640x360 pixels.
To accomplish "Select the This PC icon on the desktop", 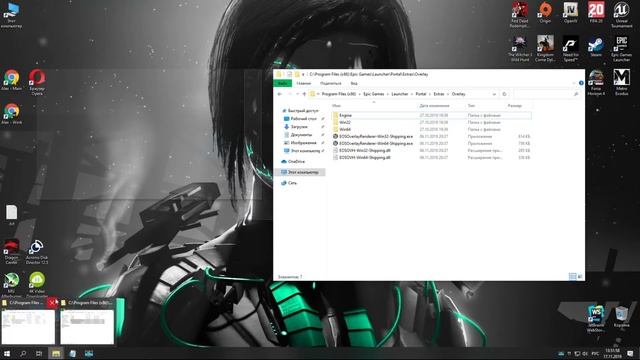I will pos(11,15).
